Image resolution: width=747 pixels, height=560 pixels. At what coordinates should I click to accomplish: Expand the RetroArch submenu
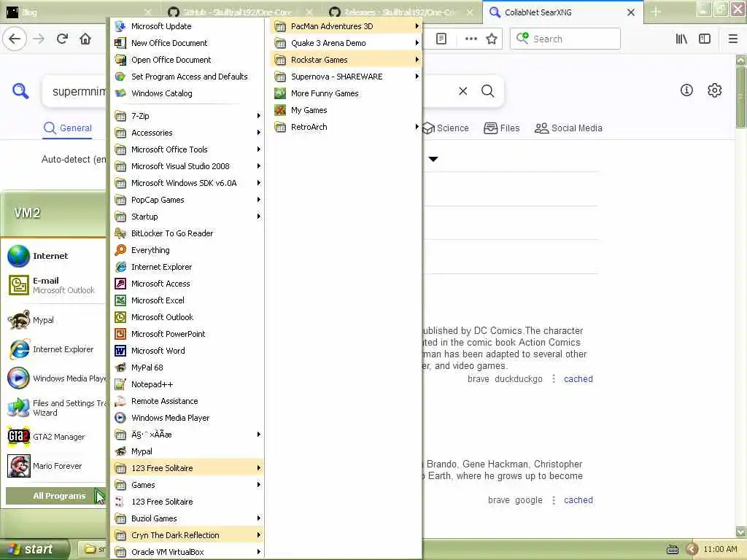click(x=347, y=127)
